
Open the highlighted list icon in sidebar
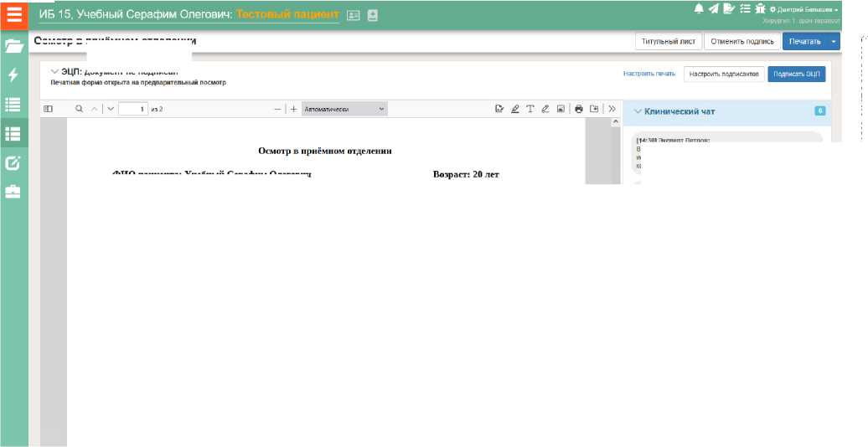click(13, 133)
